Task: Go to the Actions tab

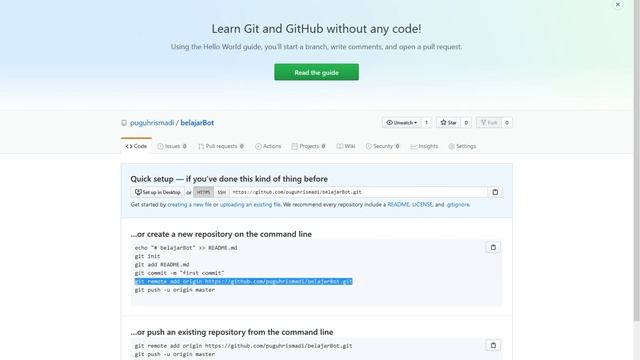Action: pyautogui.click(x=268, y=146)
